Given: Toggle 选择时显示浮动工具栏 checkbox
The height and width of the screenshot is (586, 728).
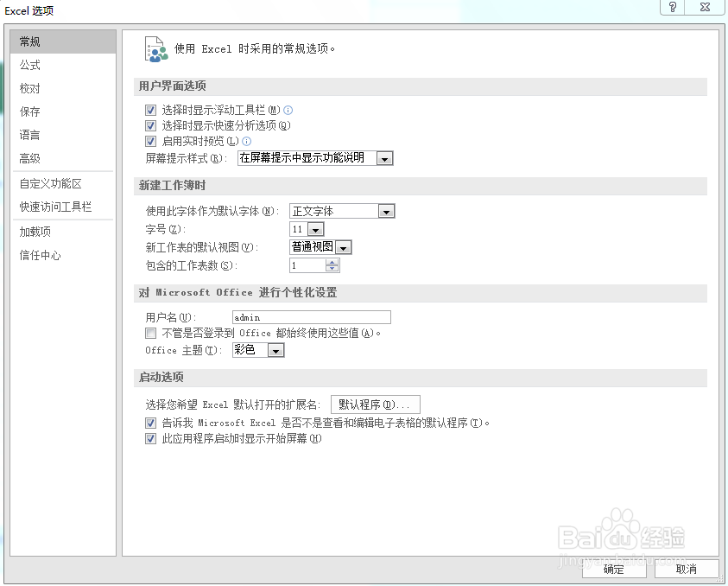Looking at the screenshot, I should (x=150, y=110).
